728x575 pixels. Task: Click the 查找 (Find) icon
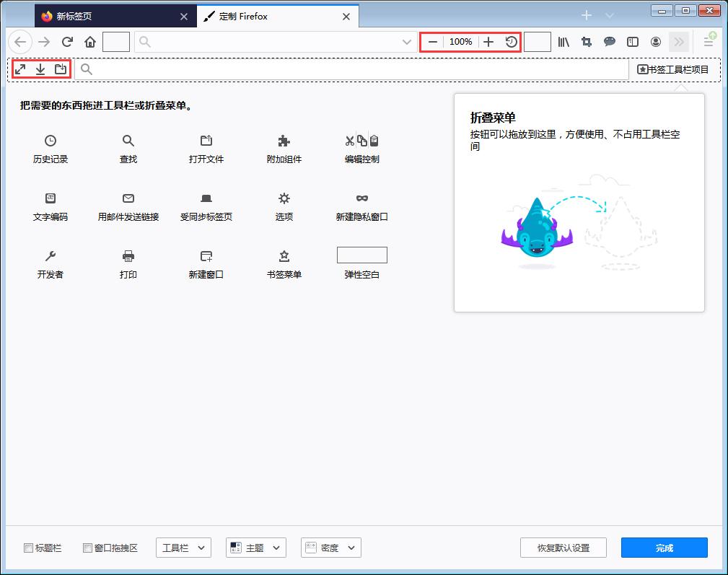point(128,141)
